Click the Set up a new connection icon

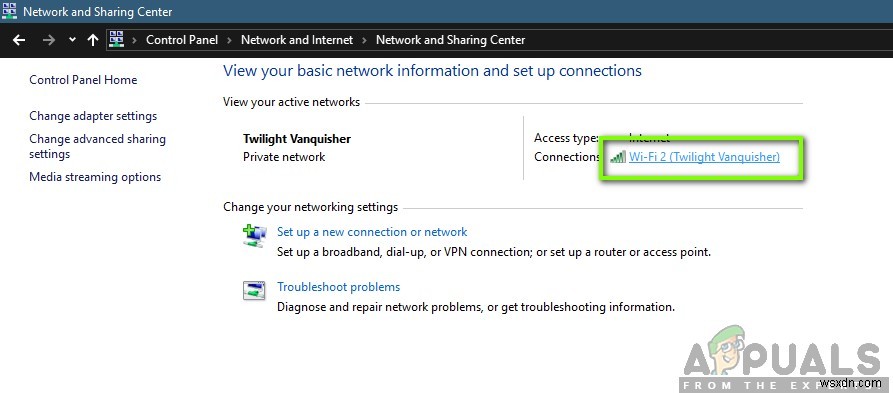(x=254, y=236)
